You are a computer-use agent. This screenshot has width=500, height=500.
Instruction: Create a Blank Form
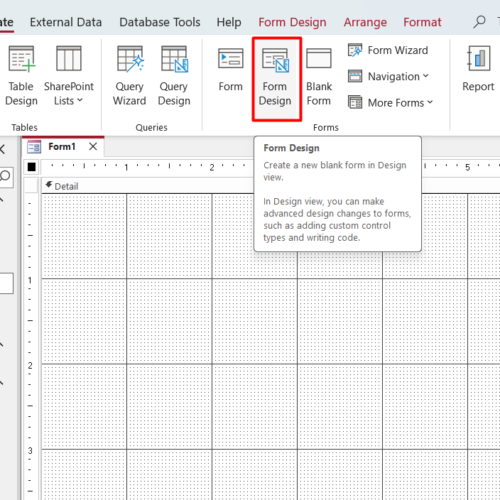click(319, 77)
